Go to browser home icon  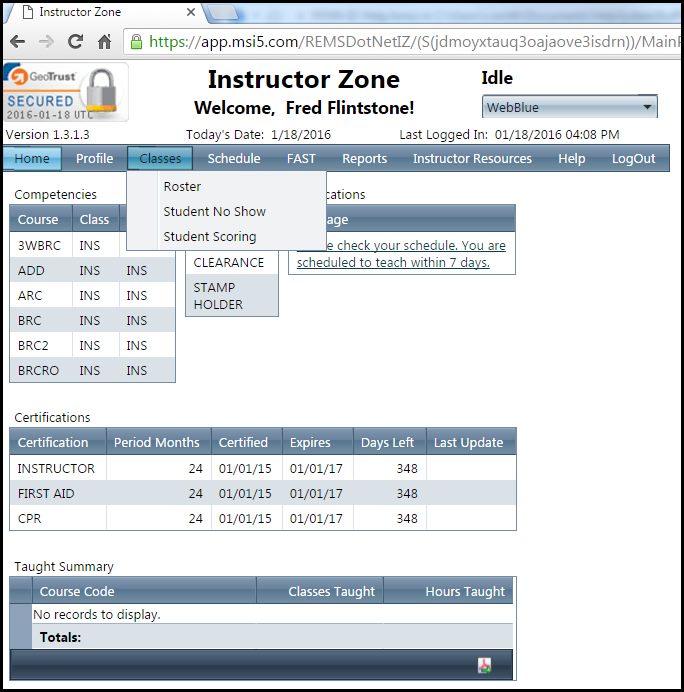pos(104,42)
